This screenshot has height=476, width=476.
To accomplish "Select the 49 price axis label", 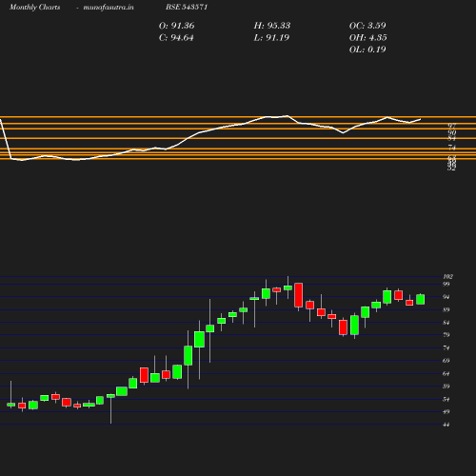I will pyautogui.click(x=446, y=411).
